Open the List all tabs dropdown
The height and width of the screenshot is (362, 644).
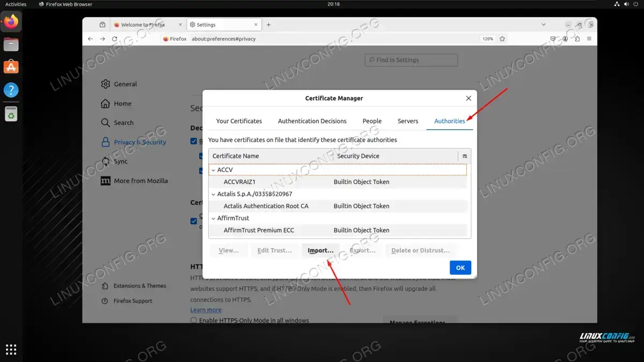pyautogui.click(x=544, y=25)
